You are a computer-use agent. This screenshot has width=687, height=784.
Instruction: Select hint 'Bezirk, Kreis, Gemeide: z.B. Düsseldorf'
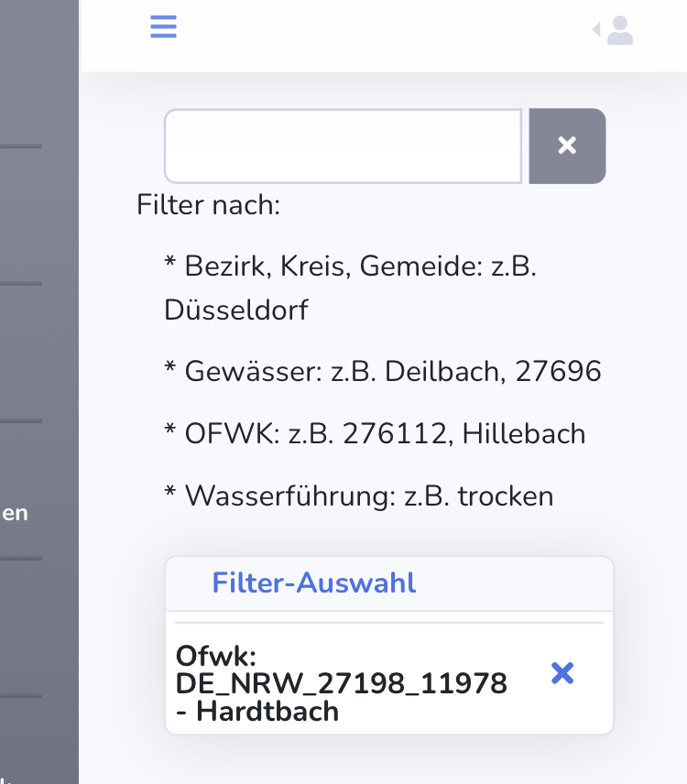(x=350, y=288)
